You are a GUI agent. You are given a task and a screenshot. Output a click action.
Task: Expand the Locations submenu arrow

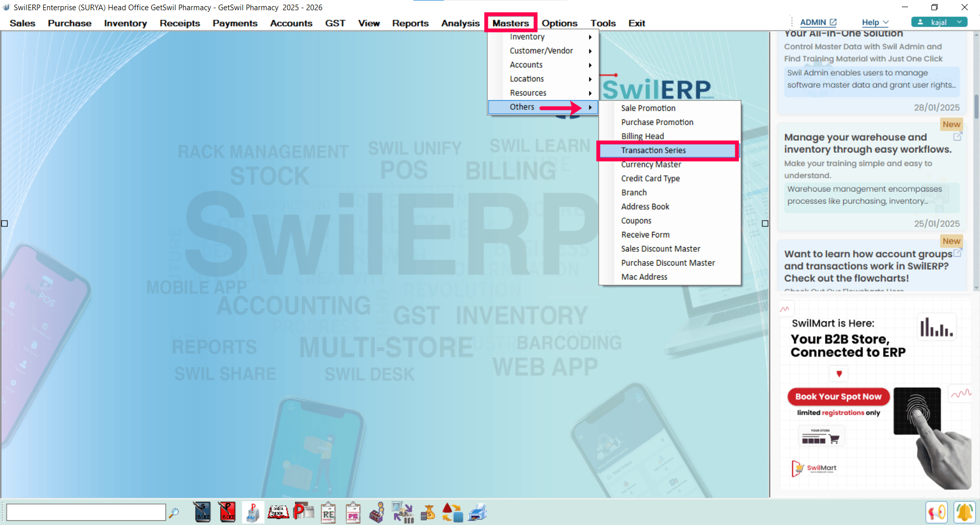(x=590, y=79)
